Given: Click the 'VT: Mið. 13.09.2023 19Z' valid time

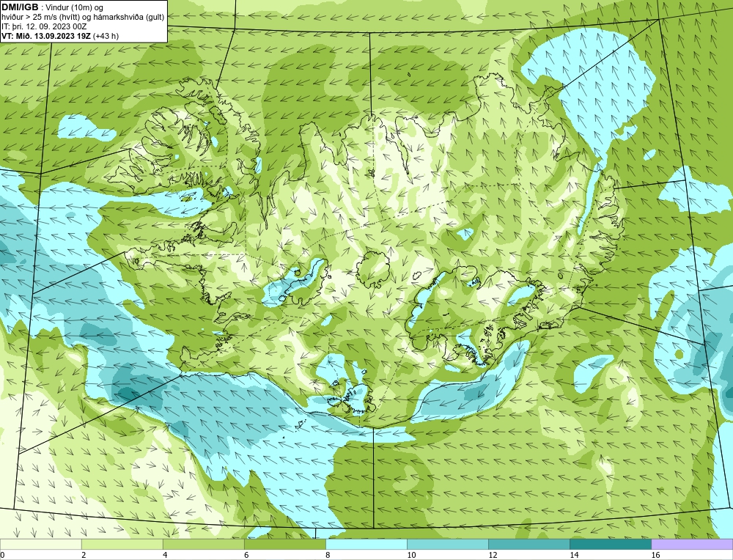Looking at the screenshot, I should [x=46, y=36].
